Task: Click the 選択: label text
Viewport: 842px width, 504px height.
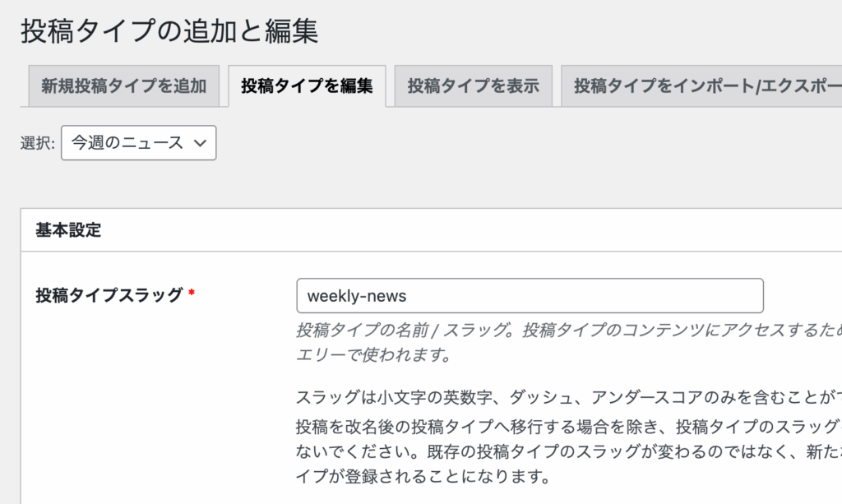Action: click(37, 143)
